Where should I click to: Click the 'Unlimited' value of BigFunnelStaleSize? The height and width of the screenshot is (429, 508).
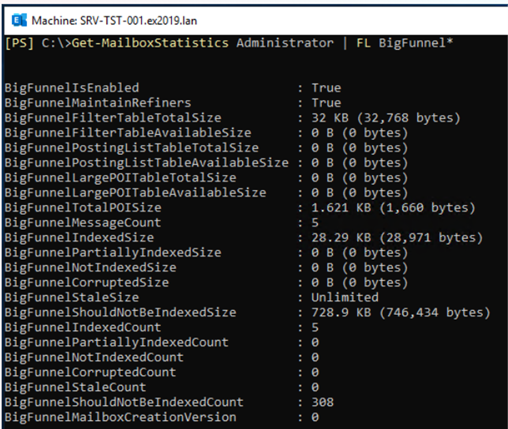pyautogui.click(x=345, y=297)
